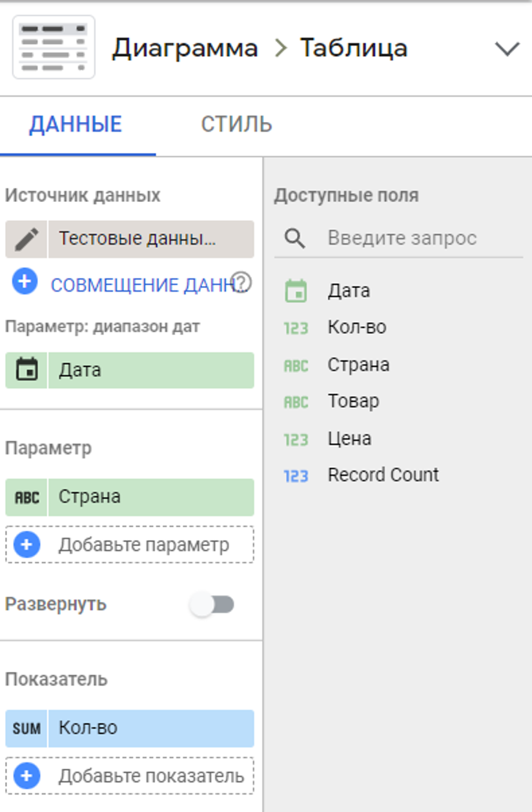Click the ABC type icon on Страна parameter
This screenshot has width=532, height=812.
coord(26,497)
